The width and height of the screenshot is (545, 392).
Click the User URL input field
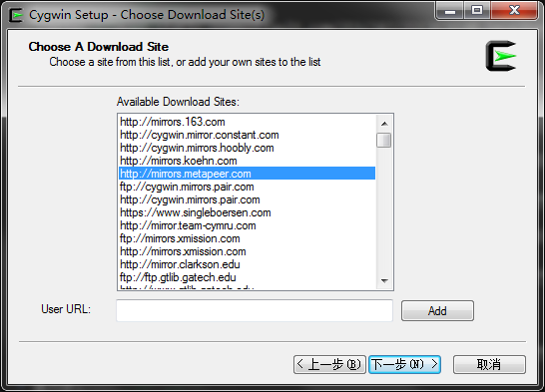pyautogui.click(x=255, y=311)
